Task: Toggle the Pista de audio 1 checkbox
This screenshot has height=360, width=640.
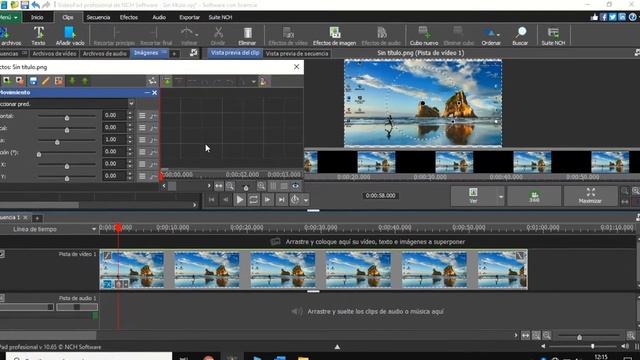Action: [x=2, y=298]
